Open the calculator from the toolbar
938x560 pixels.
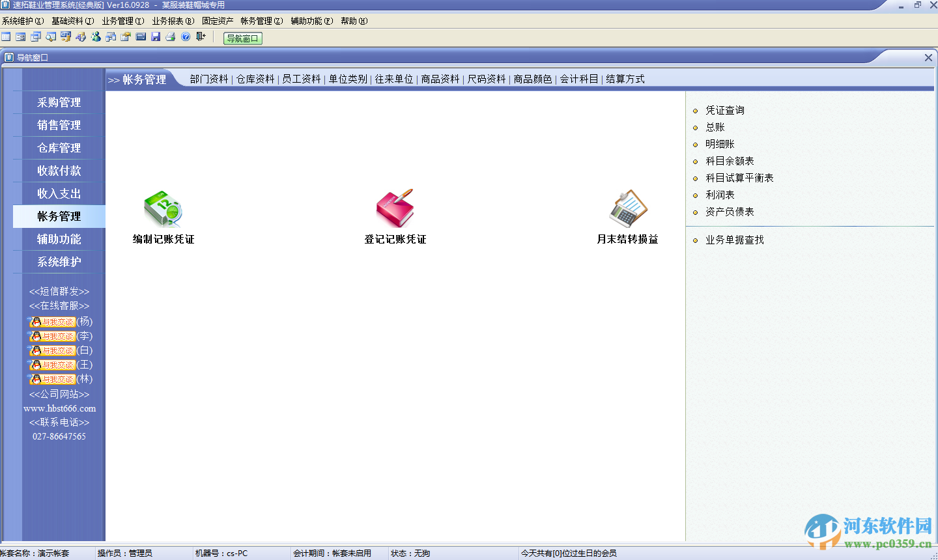click(141, 37)
